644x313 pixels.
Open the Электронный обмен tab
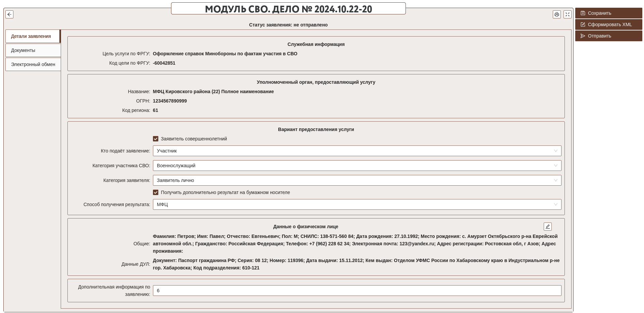(33, 64)
